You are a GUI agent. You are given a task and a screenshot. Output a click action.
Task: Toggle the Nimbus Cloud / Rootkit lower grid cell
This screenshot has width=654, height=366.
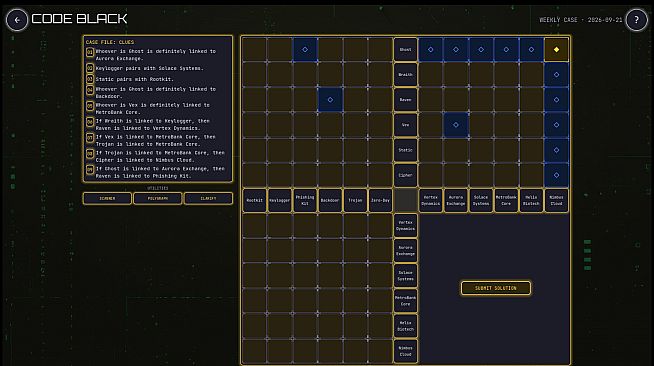(254, 351)
